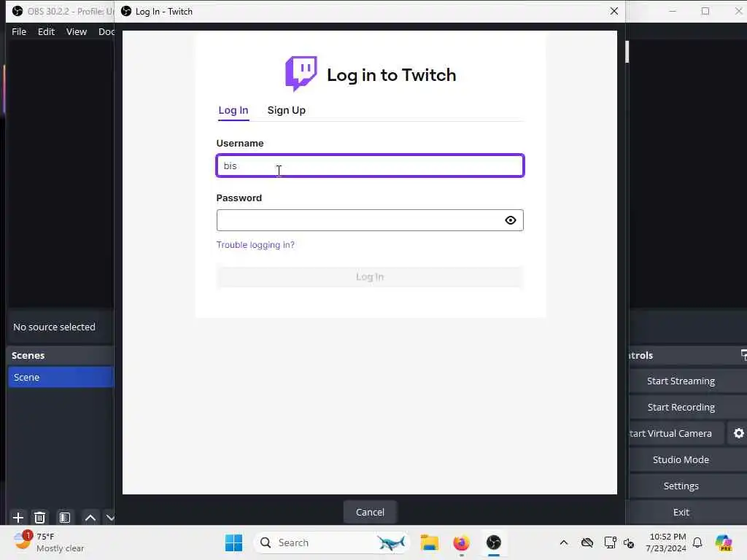This screenshot has height=560, width=747.
Task: Switch to the Sign Up tab
Action: coord(286,110)
